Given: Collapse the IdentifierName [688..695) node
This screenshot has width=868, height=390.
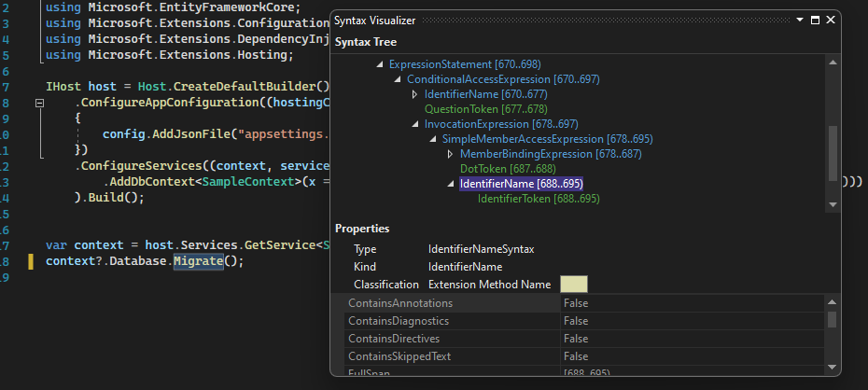Looking at the screenshot, I should 451,184.
